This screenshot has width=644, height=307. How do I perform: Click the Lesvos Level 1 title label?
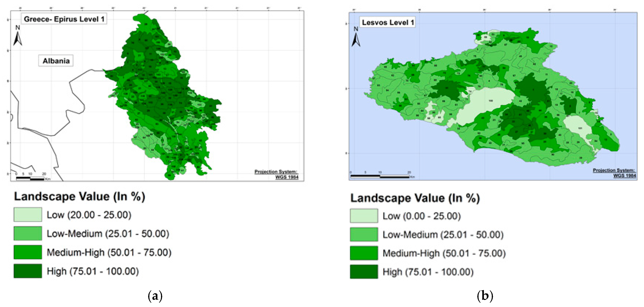pyautogui.click(x=388, y=23)
